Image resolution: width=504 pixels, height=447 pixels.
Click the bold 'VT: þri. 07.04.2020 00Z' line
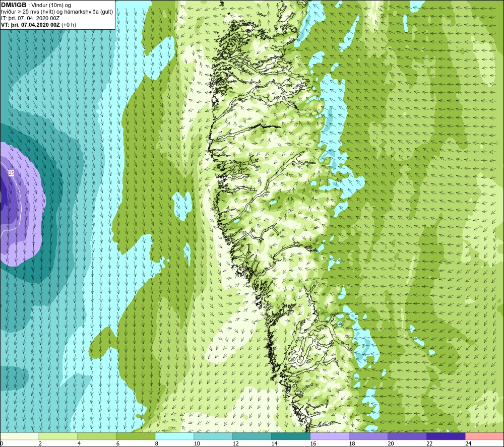point(30,25)
